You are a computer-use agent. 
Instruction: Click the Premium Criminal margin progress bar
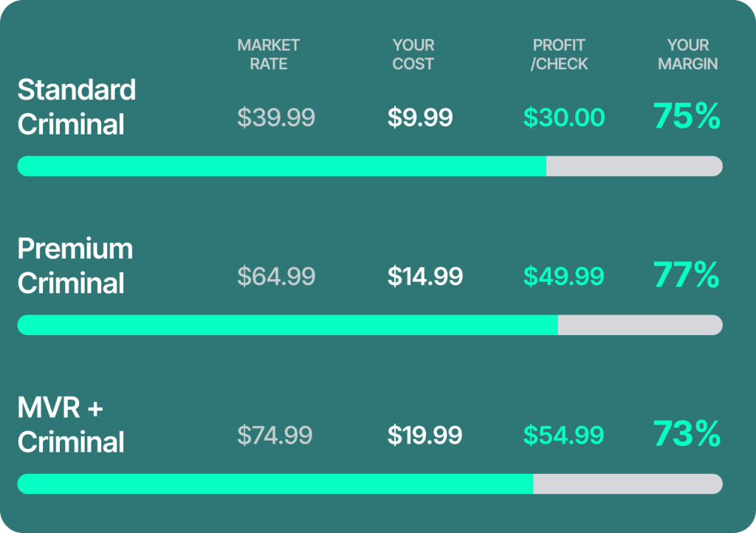pos(369,325)
